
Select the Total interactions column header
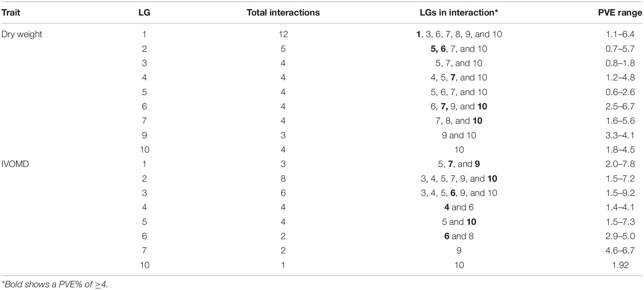click(x=283, y=12)
